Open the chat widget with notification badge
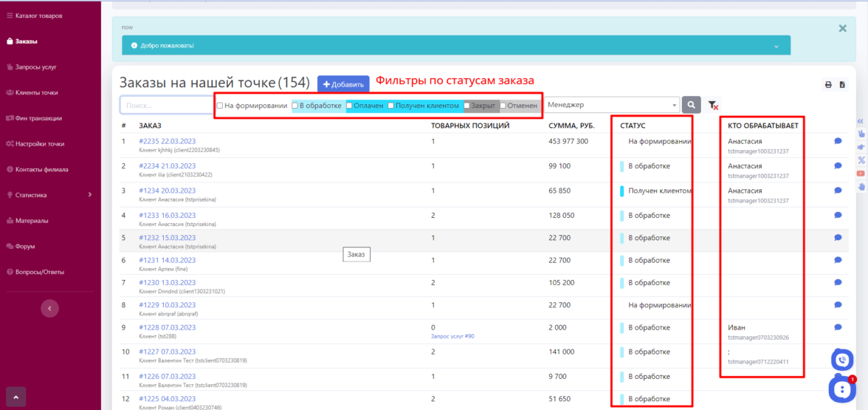This screenshot has height=410, width=868. pyautogui.click(x=841, y=389)
